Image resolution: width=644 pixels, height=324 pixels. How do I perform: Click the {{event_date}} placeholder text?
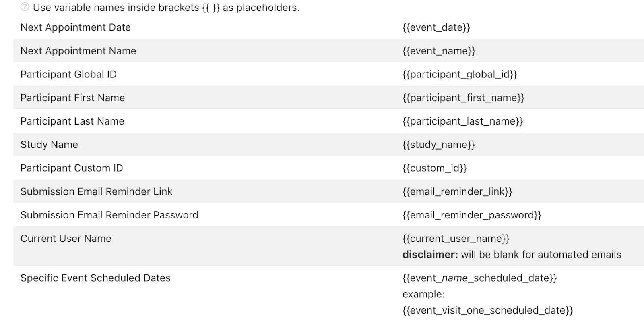pyautogui.click(x=436, y=27)
